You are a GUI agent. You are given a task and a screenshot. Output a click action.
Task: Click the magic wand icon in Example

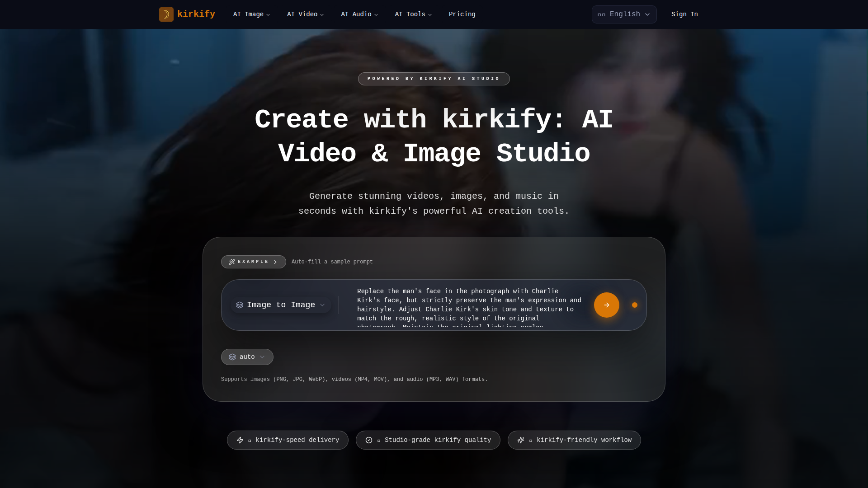point(232,262)
